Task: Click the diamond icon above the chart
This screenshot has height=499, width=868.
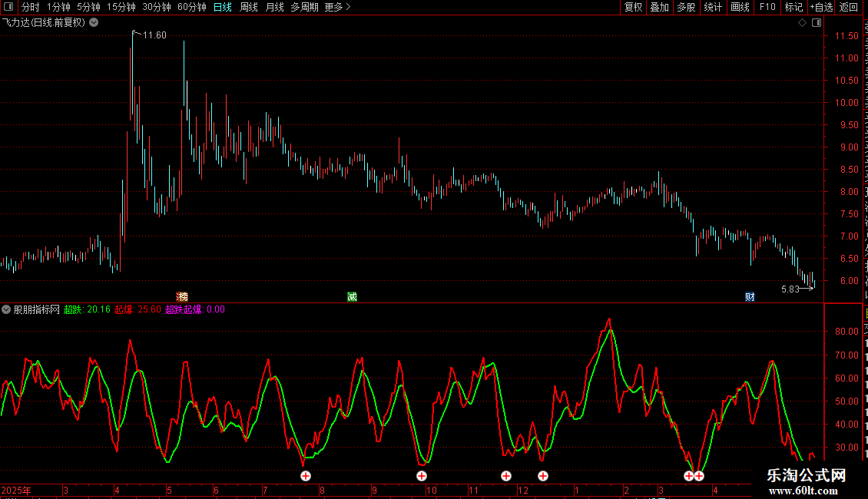Action: click(x=802, y=23)
